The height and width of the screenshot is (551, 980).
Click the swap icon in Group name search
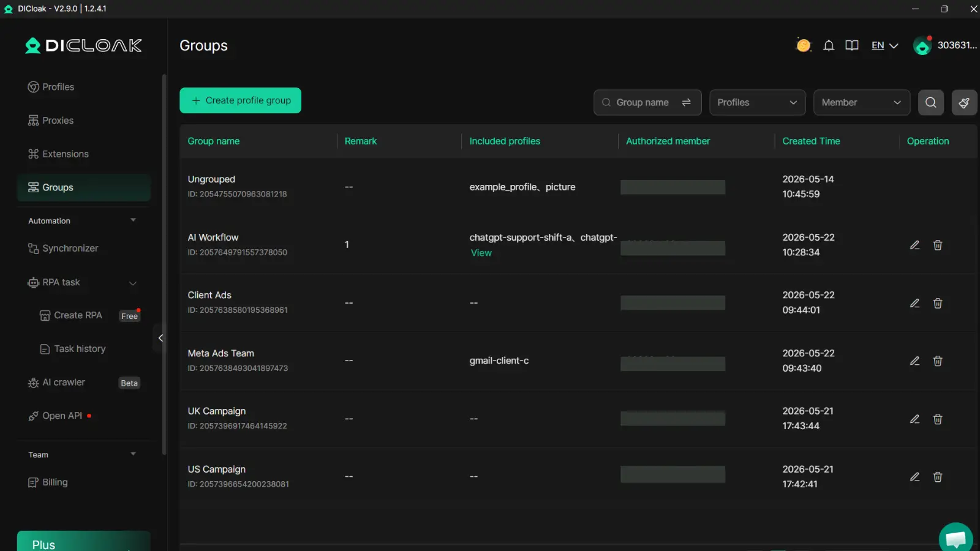click(x=686, y=102)
